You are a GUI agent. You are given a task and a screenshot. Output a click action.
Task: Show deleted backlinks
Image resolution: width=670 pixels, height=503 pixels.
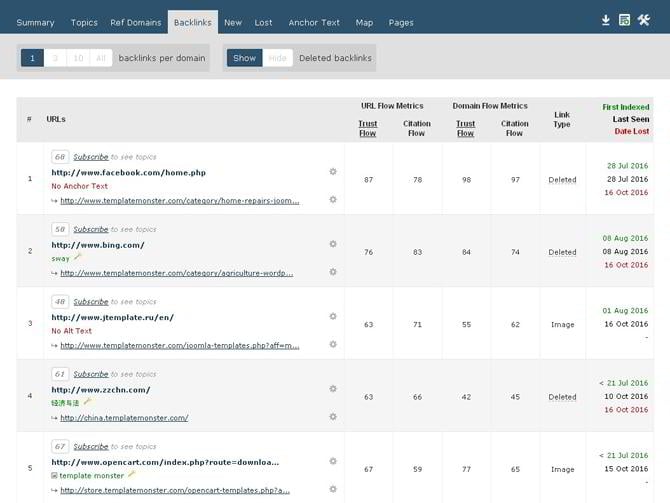[x=245, y=58]
